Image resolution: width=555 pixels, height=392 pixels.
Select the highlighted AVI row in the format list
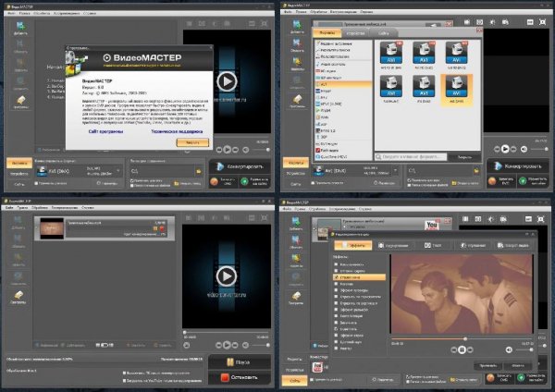coord(343,84)
